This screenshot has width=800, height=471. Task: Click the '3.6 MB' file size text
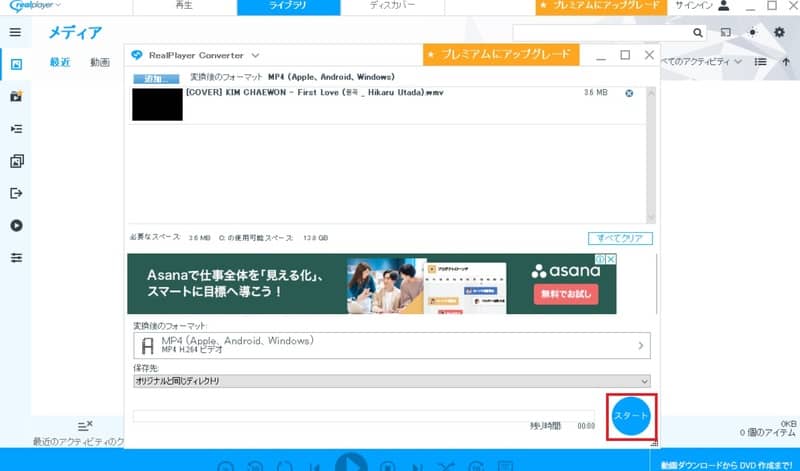[595, 92]
